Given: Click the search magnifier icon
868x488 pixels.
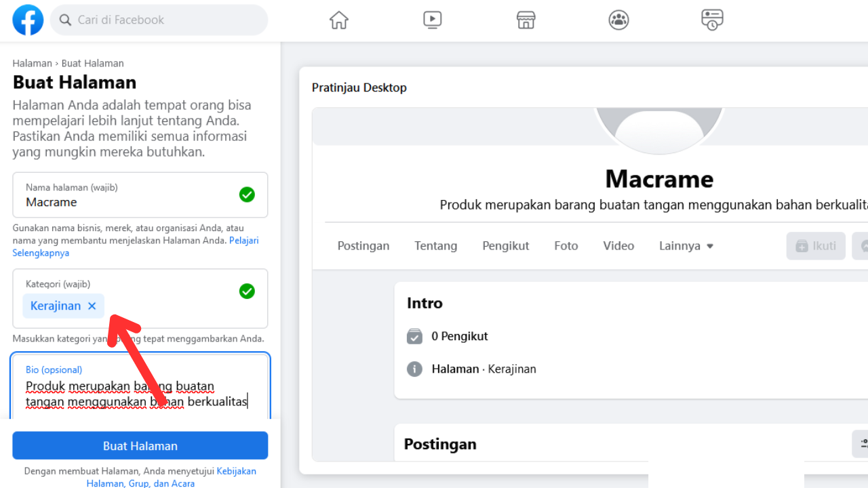Looking at the screenshot, I should pyautogui.click(x=66, y=20).
